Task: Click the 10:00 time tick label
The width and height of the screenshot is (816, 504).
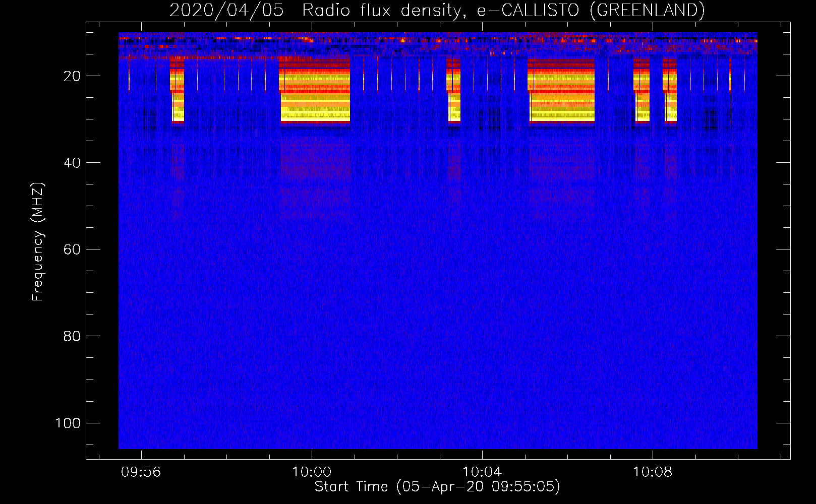Action: pos(312,472)
